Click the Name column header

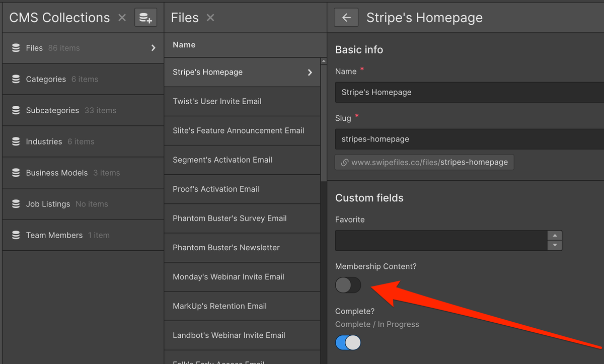coord(184,45)
